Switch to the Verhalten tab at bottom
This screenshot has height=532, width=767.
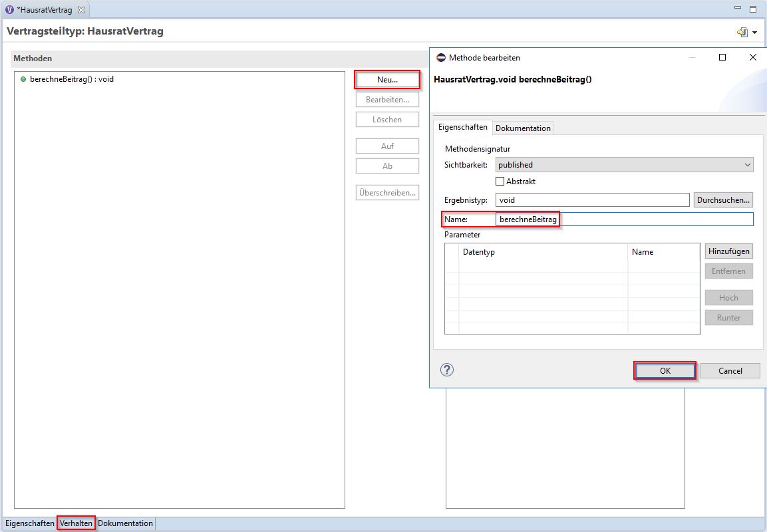coord(76,523)
